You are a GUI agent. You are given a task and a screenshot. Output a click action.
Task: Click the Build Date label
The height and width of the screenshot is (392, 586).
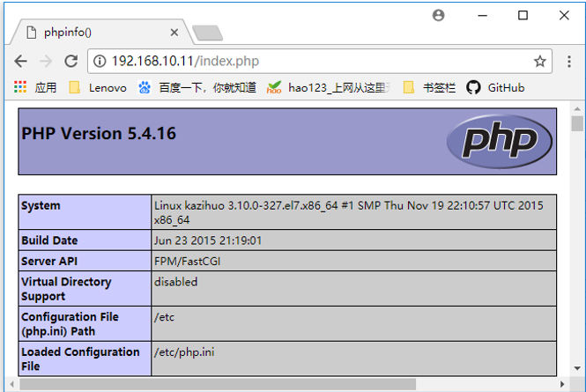(49, 240)
